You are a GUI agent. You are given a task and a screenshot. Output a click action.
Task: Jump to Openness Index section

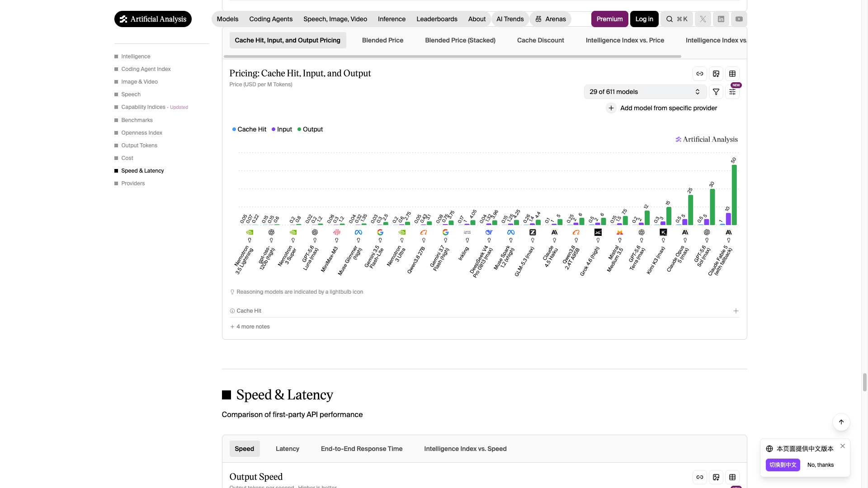pyautogui.click(x=142, y=133)
